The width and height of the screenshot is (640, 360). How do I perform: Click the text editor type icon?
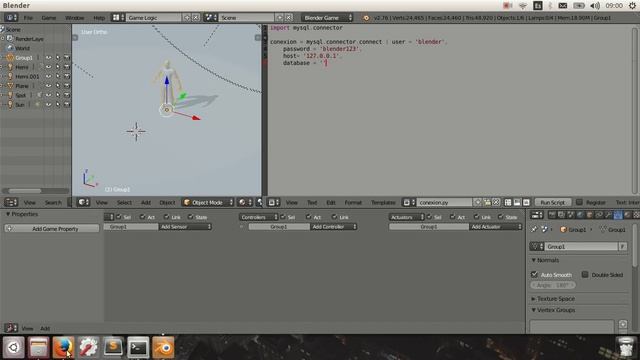273,202
